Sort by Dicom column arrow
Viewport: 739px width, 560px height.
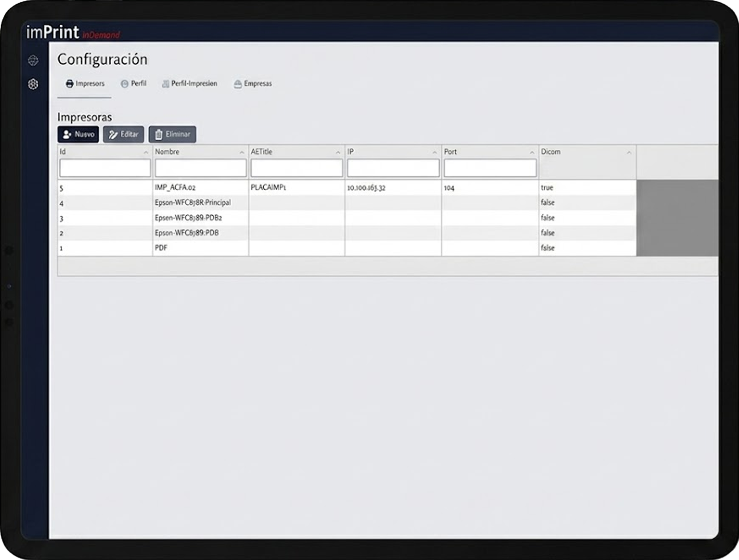[629, 153]
